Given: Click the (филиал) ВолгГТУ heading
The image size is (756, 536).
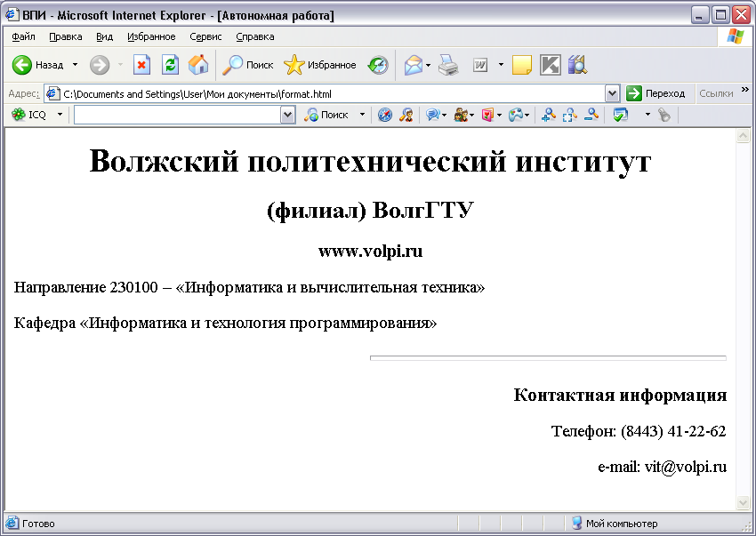Looking at the screenshot, I should [x=370, y=210].
